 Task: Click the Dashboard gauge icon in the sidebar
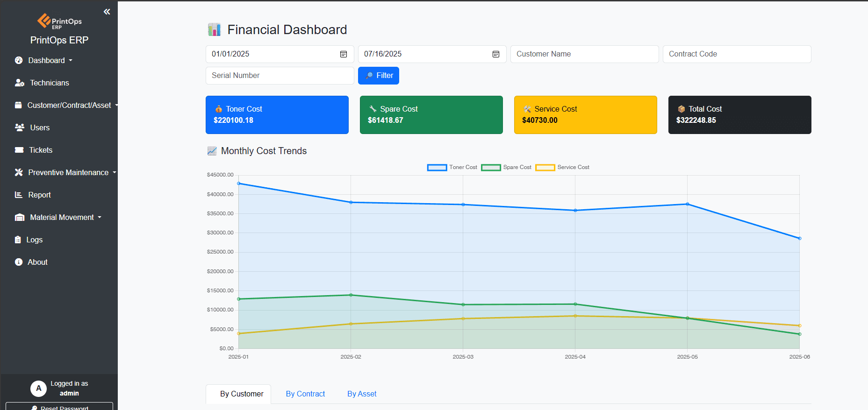19,60
